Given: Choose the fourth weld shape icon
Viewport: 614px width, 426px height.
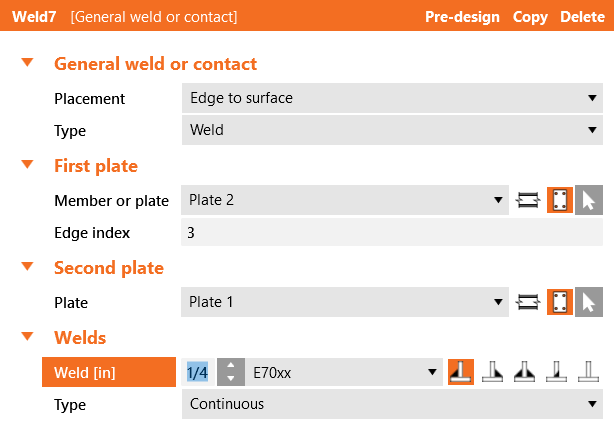Looking at the screenshot, I should coord(555,373).
